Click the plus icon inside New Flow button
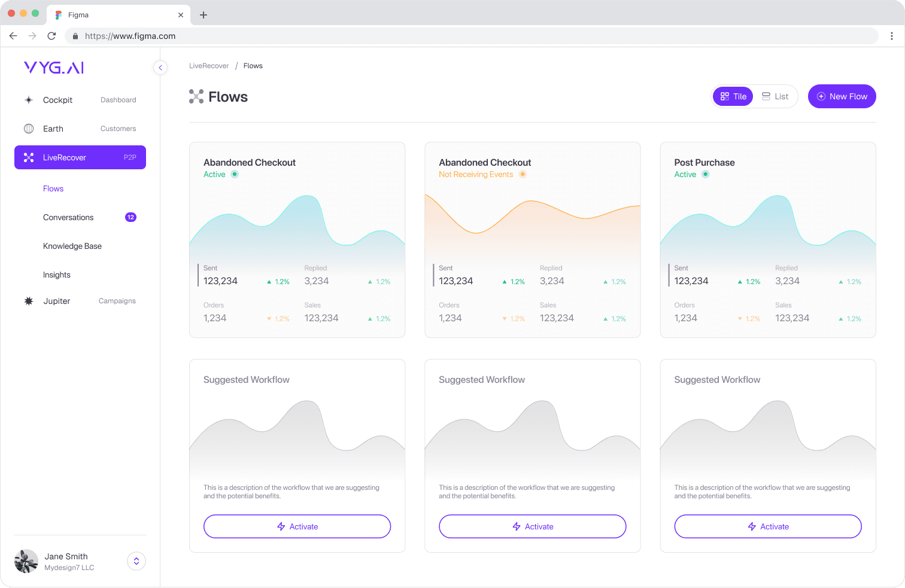 pos(821,96)
